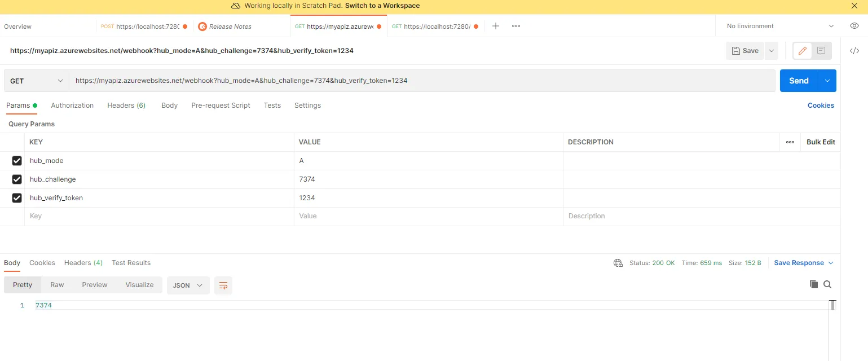Open the Cookies link beside the request tabs

pos(821,105)
